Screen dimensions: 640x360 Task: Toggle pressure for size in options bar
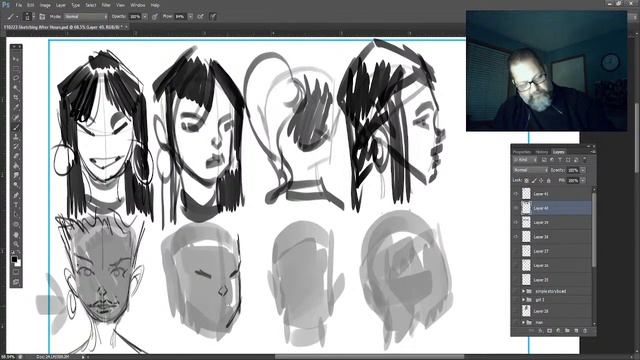coord(213,17)
